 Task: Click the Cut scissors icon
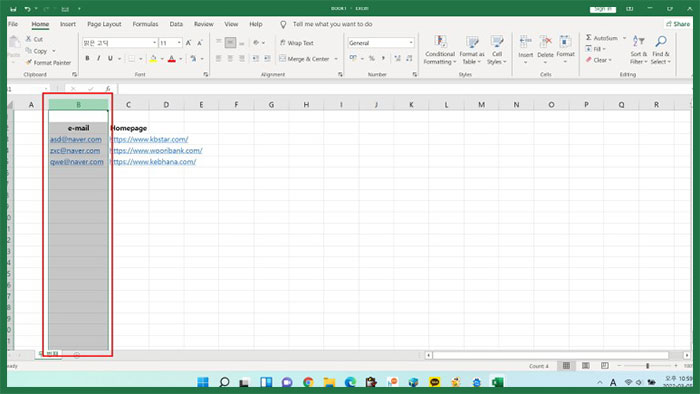pos(29,39)
